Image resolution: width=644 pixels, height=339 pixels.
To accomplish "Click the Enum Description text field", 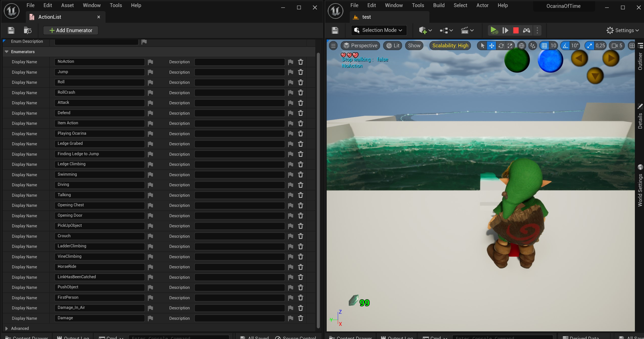I will (96, 42).
